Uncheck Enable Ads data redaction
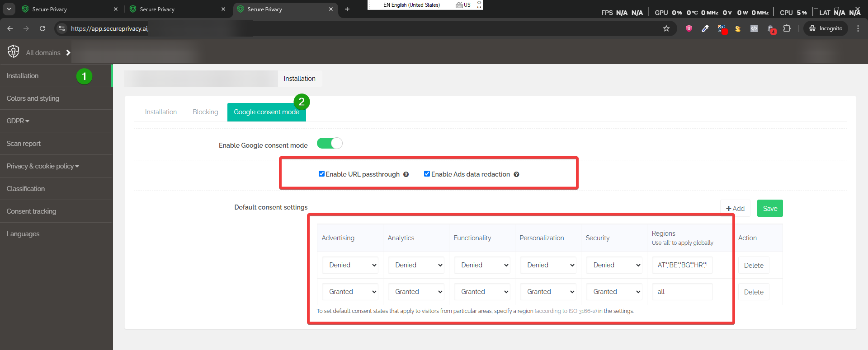This screenshot has width=868, height=350. coord(427,174)
